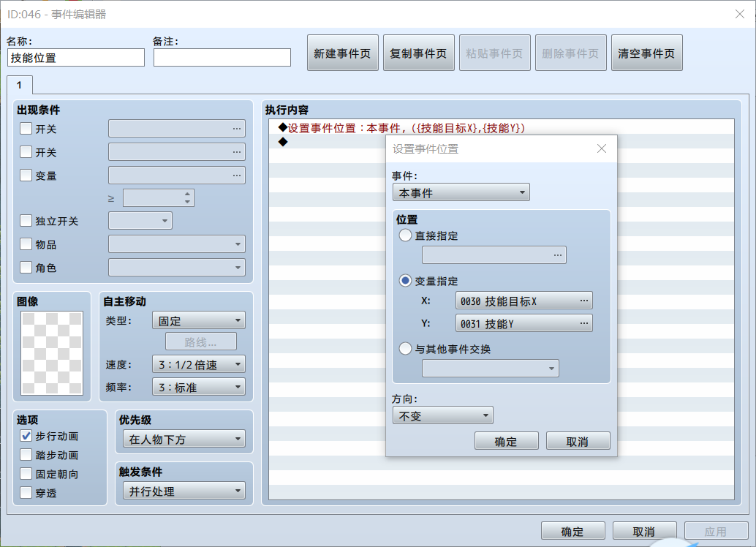Screen dimensions: 756x547
Task: Open the 优先级 dropdown 在人物下方
Action: (184, 439)
